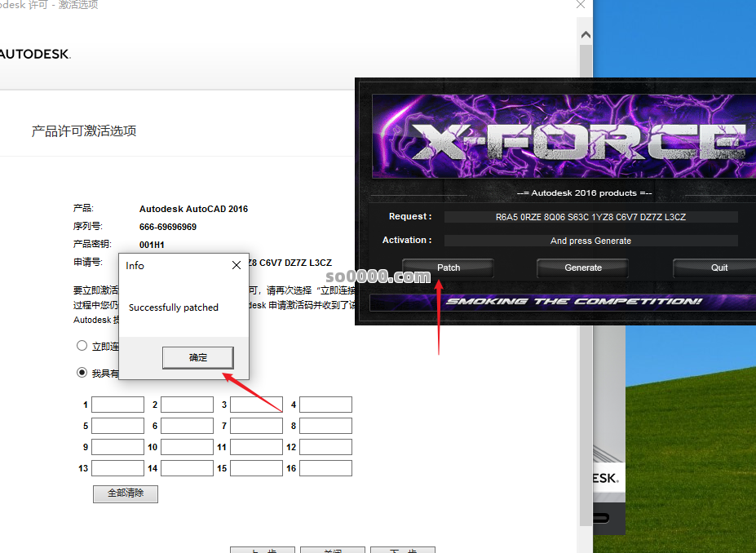Click the 确定 button in Info dialog
756x553 pixels.
(198, 357)
